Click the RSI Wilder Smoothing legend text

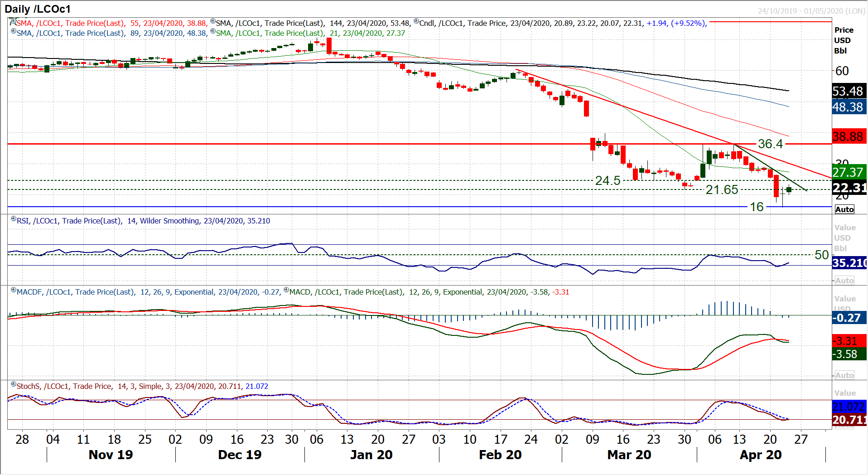(143, 221)
